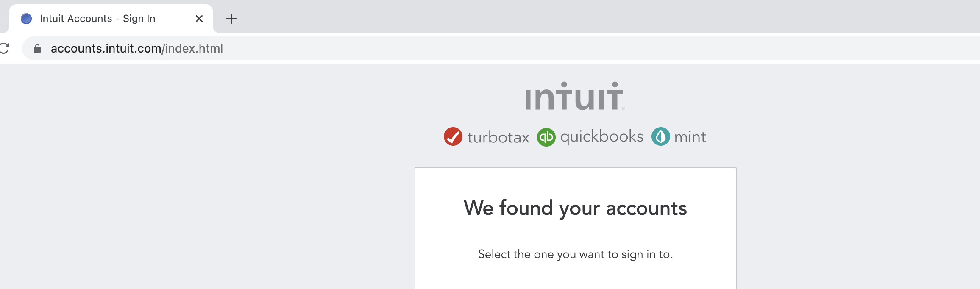Click the mint product label

[x=690, y=136]
